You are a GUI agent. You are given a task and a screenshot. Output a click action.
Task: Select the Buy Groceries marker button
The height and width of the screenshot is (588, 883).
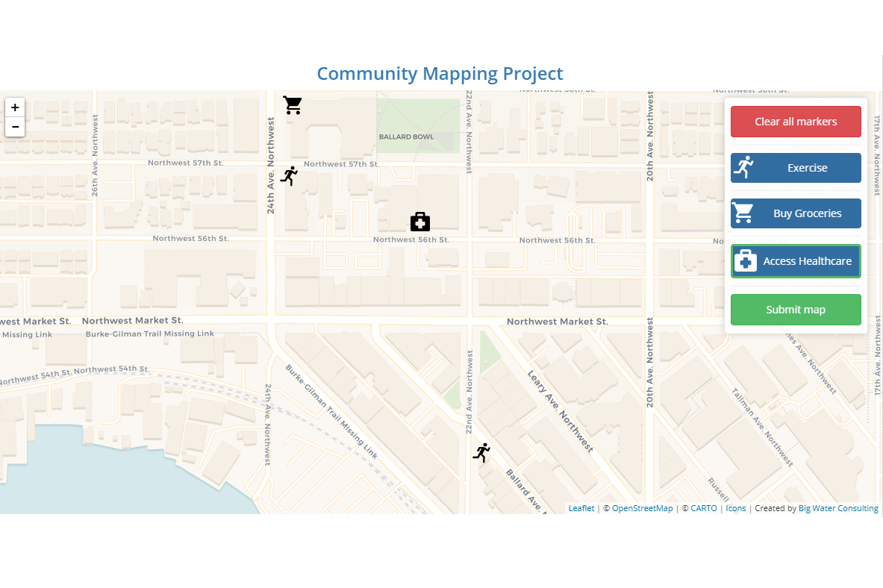click(796, 213)
